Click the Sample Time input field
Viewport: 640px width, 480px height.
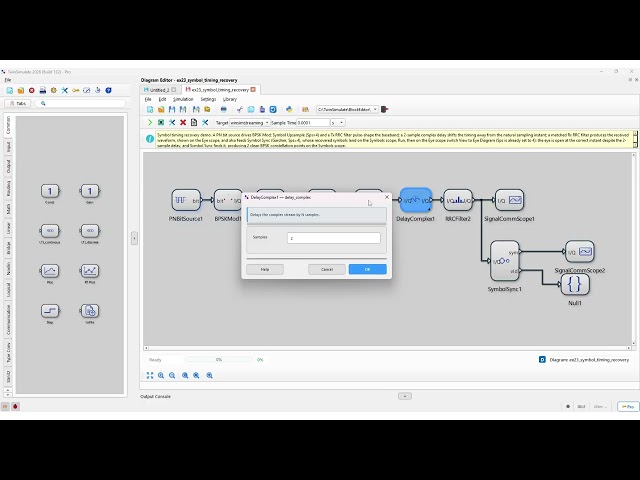tap(313, 122)
